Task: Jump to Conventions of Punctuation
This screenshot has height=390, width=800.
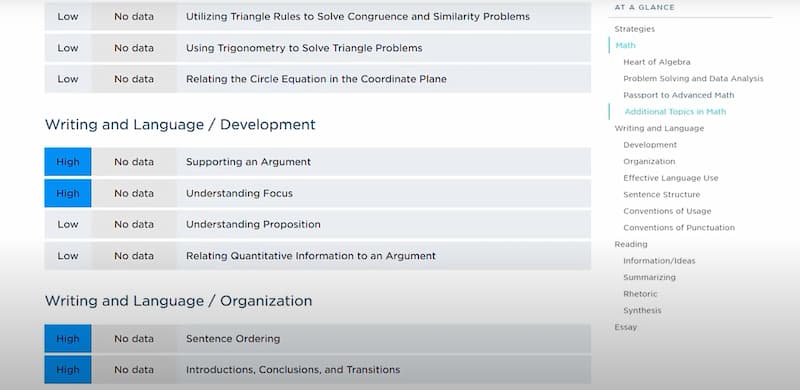Action: [679, 228]
